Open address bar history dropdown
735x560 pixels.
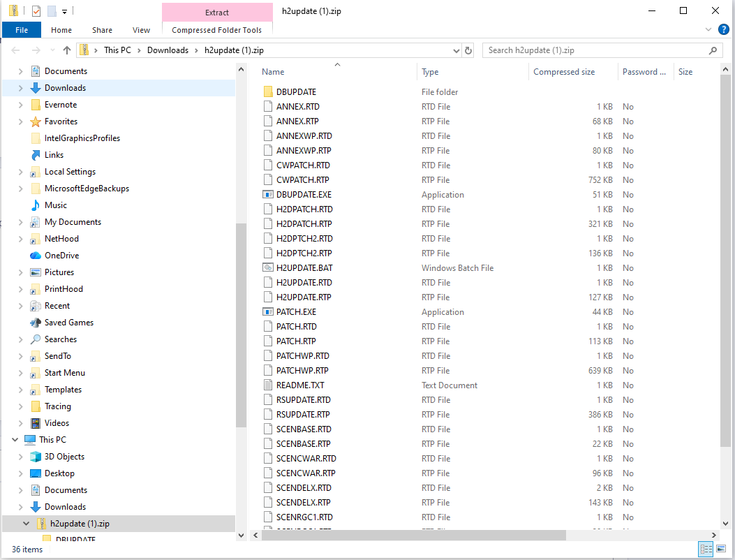pyautogui.click(x=456, y=50)
